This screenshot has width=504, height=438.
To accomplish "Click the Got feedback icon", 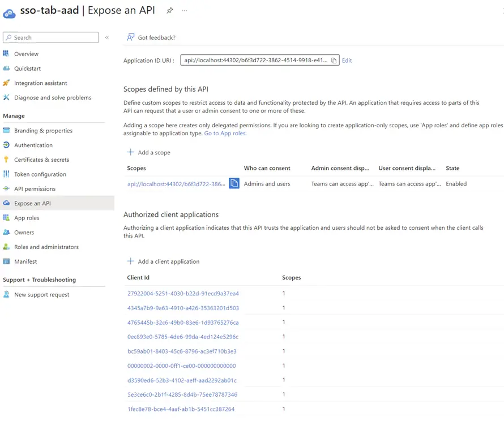I will (131, 37).
